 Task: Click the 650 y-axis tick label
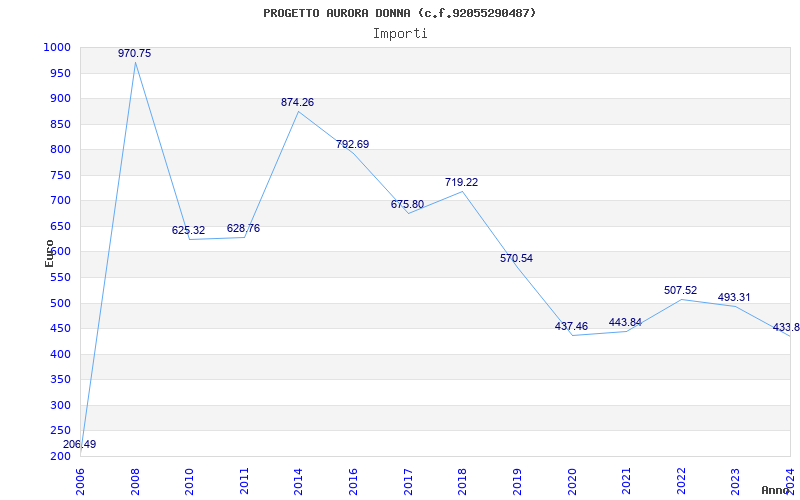pos(60,226)
